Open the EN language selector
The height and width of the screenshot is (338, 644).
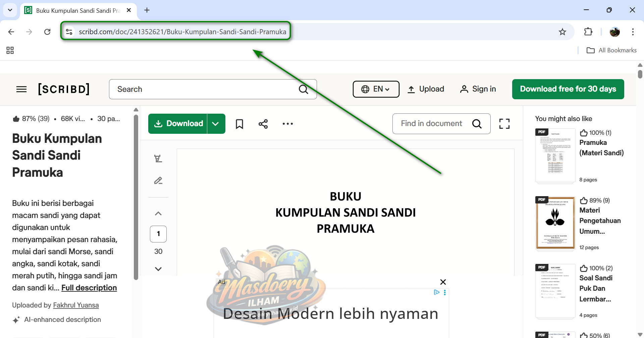pyautogui.click(x=376, y=89)
